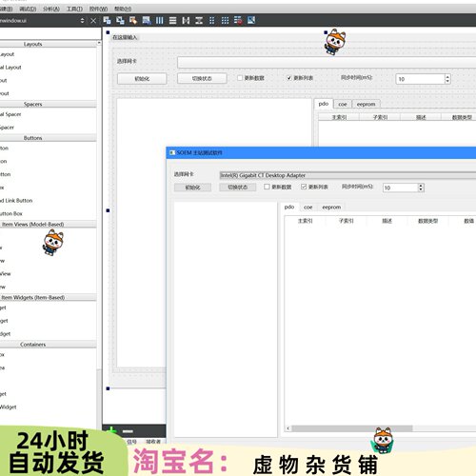The image size is (476, 476).
Task: Click the Adjust Size toolbar icon
Action: (x=251, y=21)
